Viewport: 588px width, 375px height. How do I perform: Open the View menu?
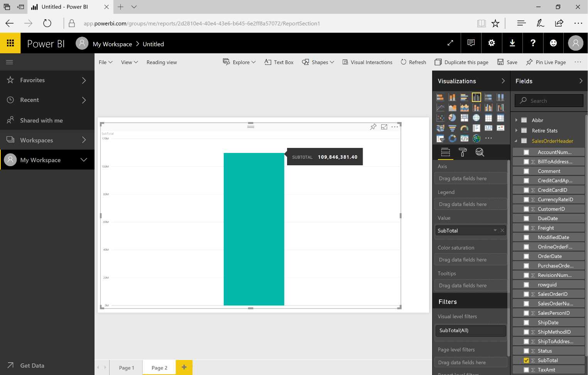[x=129, y=62]
